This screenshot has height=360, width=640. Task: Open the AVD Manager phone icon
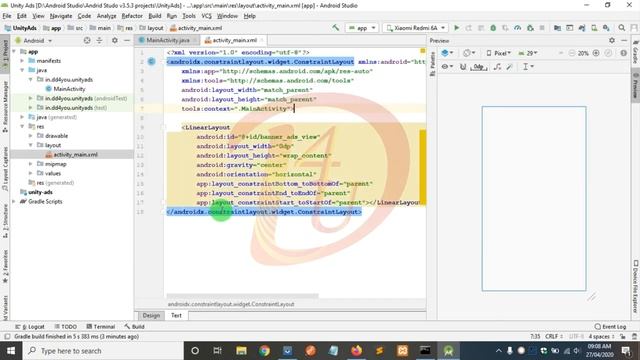594,28
